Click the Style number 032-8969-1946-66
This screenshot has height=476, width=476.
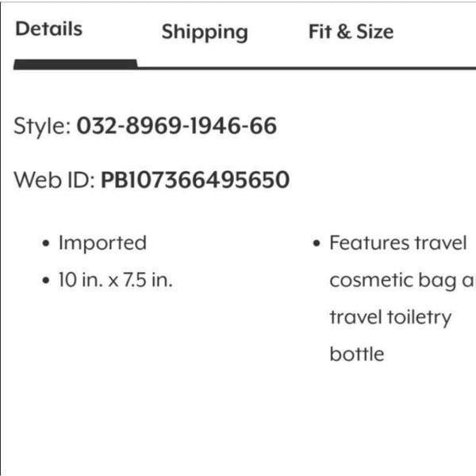[x=177, y=125]
